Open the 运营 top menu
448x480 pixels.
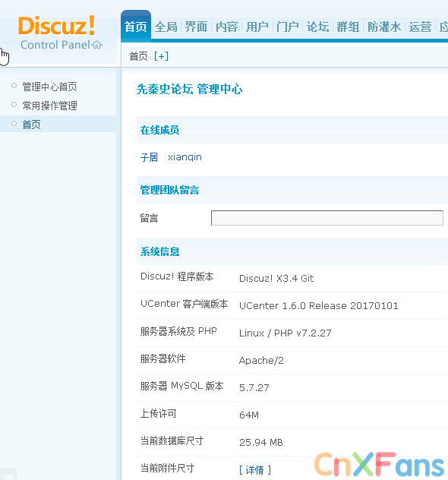point(420,27)
